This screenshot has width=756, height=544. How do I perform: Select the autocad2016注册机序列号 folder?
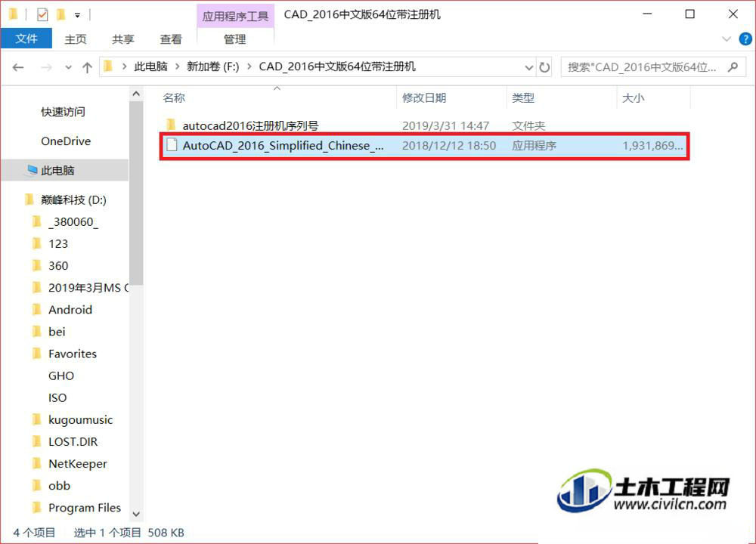[251, 125]
